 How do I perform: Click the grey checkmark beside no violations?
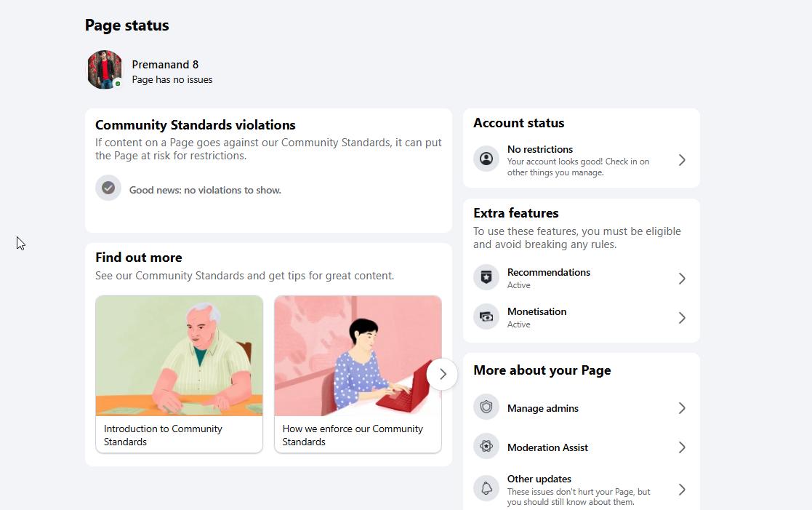pos(108,188)
